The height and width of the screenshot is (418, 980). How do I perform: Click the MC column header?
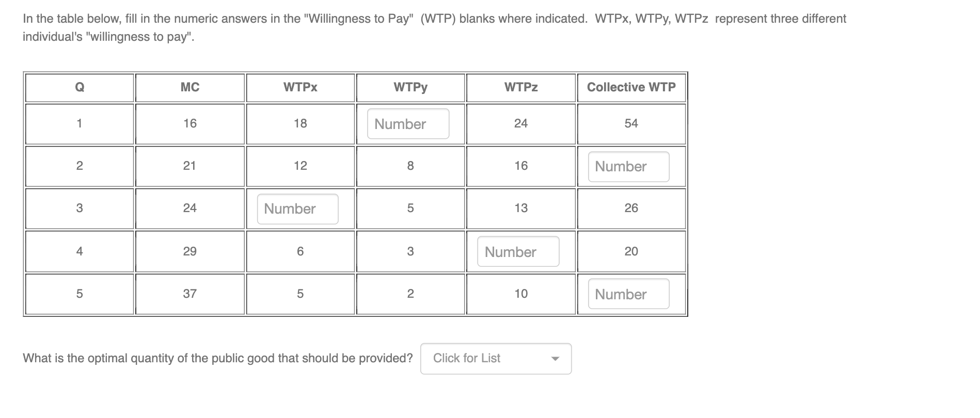point(189,87)
